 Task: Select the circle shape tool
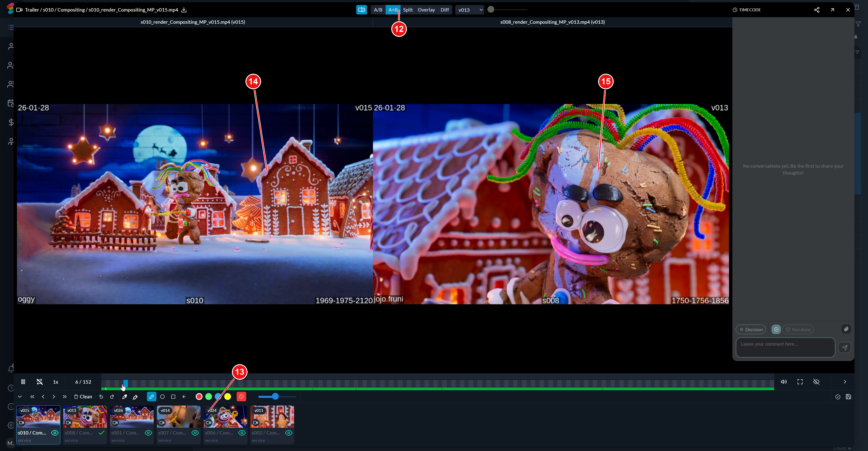click(163, 397)
